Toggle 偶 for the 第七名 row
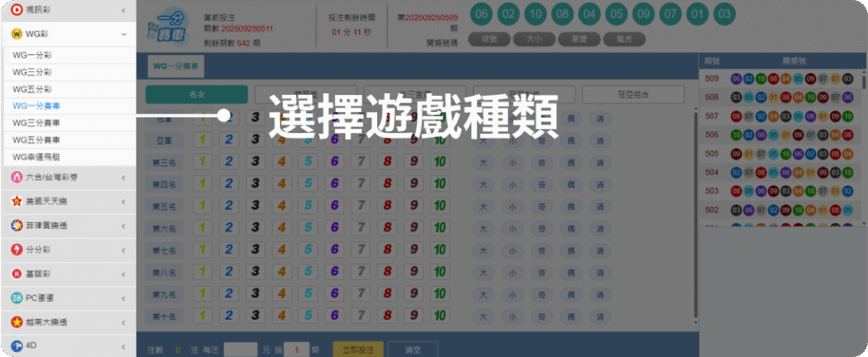This screenshot has height=357, width=868. coord(570,250)
